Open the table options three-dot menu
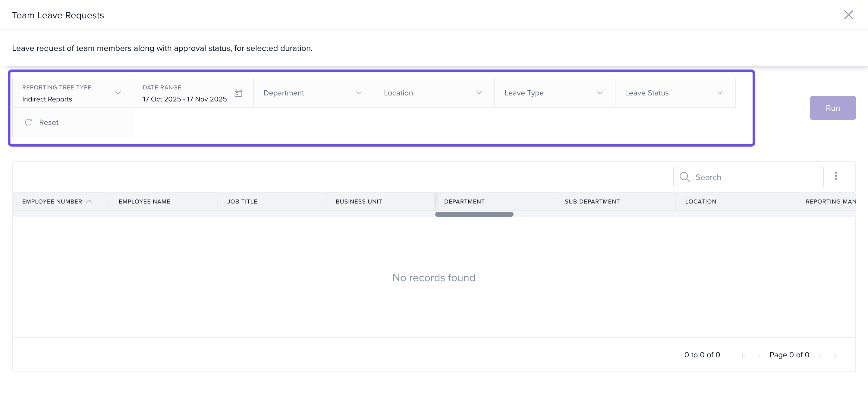 point(836,176)
